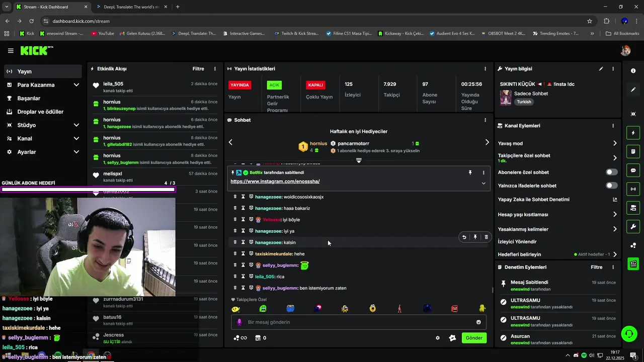Screen dimensions: 644x362
Task: Click the Kick logo
Action: point(37,51)
